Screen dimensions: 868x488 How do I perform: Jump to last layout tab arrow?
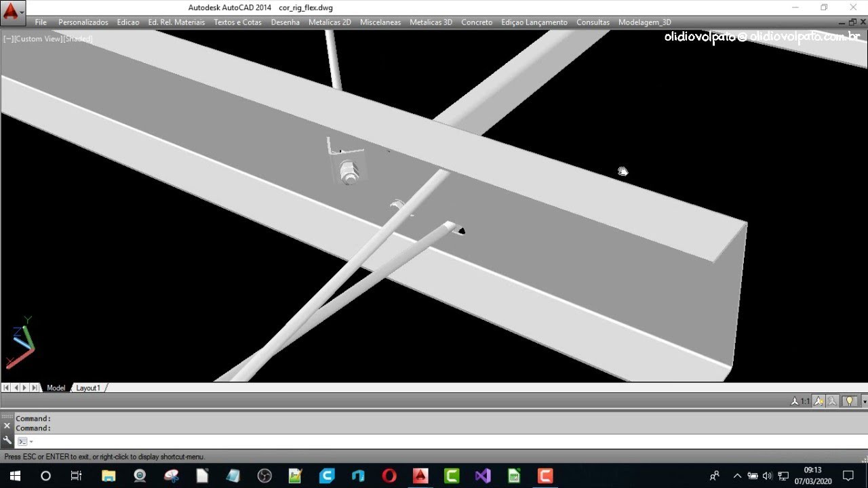(35, 388)
